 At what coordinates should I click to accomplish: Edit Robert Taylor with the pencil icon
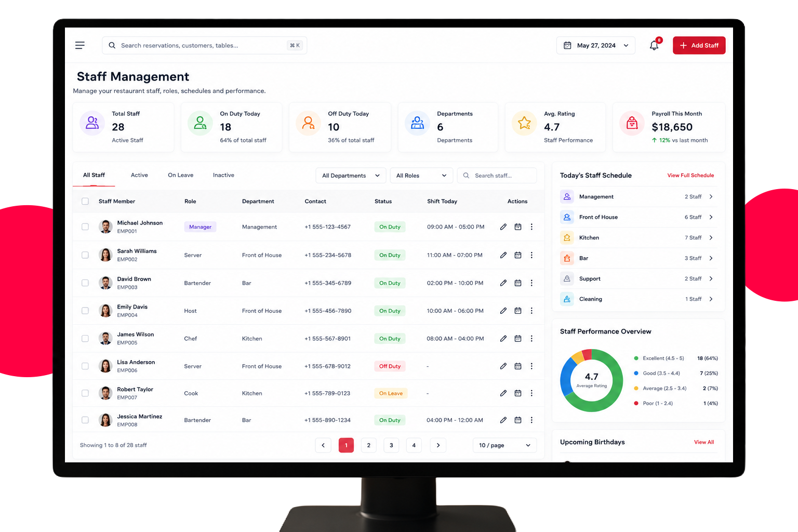[x=503, y=393]
